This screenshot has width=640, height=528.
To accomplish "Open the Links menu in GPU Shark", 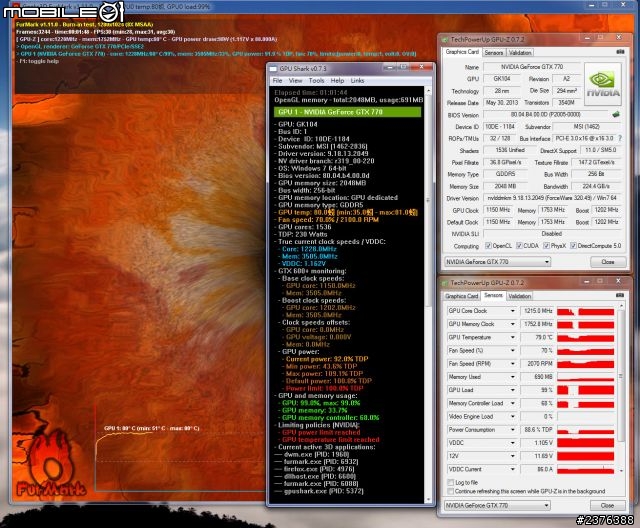I will (357, 81).
